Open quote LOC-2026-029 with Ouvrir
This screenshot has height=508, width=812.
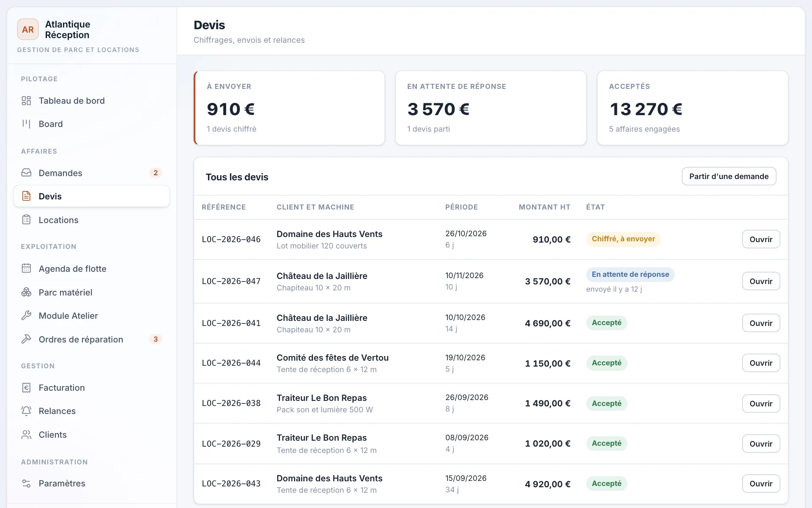(761, 444)
